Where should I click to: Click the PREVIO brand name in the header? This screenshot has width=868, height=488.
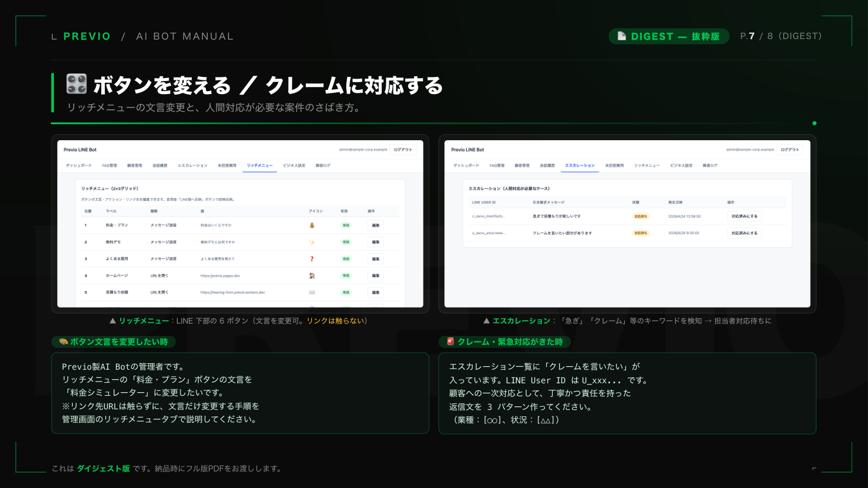[87, 36]
